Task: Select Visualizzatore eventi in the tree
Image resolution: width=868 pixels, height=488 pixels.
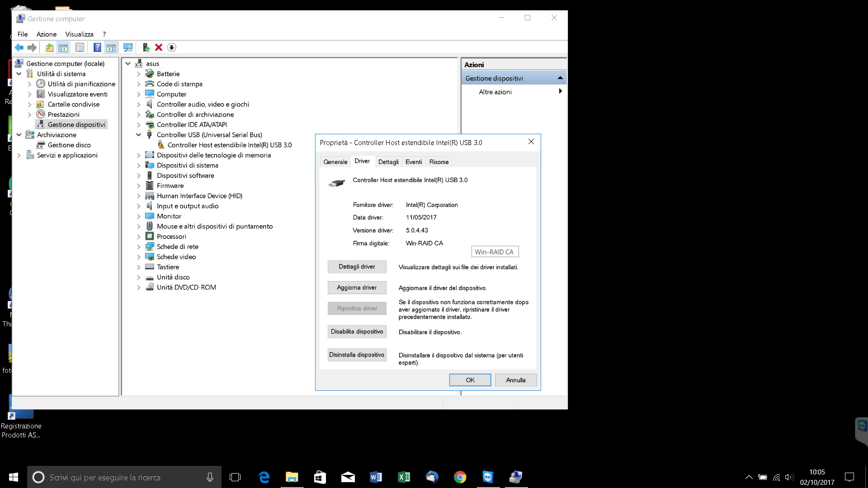Action: (x=77, y=94)
